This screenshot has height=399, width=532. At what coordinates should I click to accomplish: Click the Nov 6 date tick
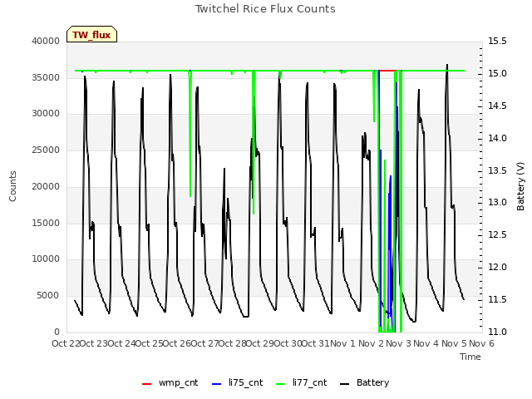[482, 343]
